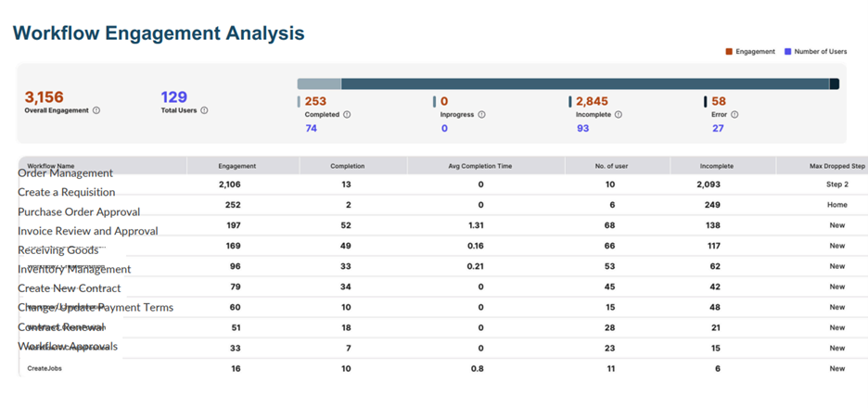This screenshot has height=408, width=868.
Task: Select the Purchase Order Approval workflow
Action: click(x=79, y=212)
